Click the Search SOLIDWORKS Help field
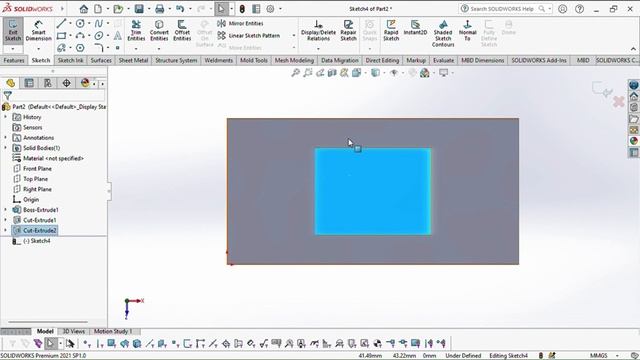The width and height of the screenshot is (640, 360). (502, 9)
